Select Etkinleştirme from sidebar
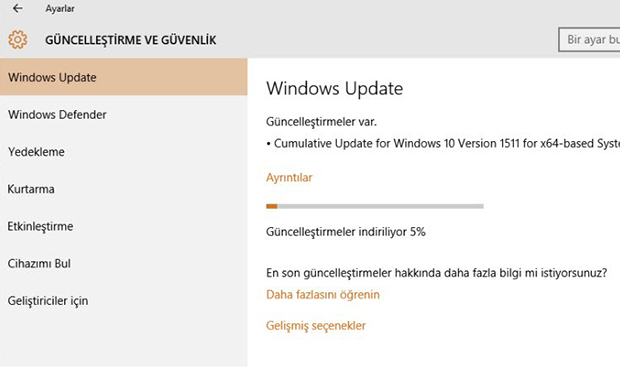This screenshot has height=370, width=620. (124, 227)
